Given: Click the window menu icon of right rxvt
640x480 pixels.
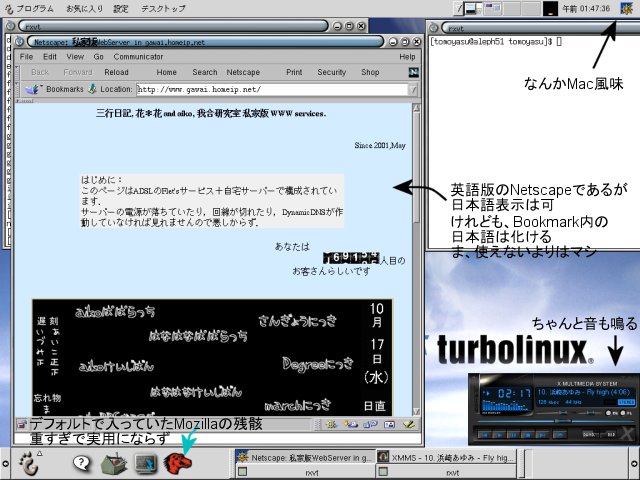Looking at the screenshot, I should (434, 28).
